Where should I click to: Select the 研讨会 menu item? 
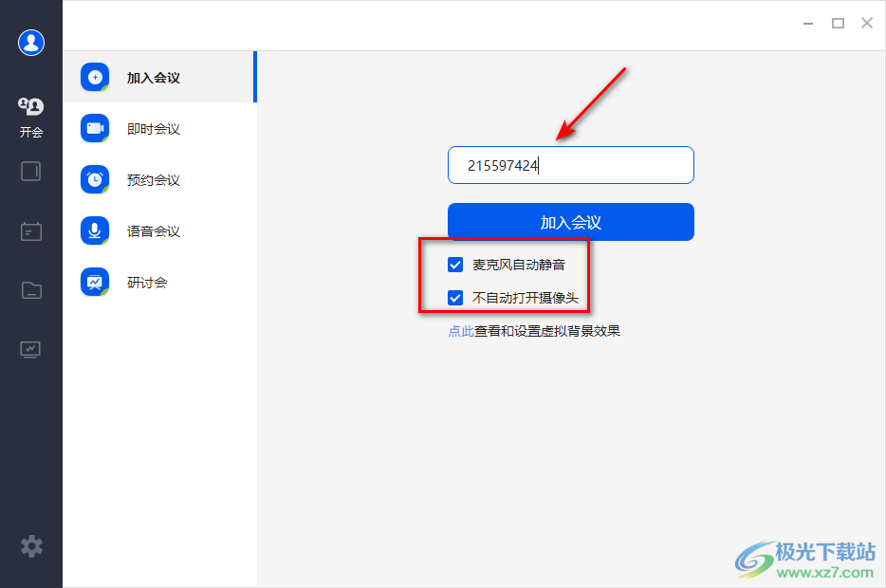[159, 283]
